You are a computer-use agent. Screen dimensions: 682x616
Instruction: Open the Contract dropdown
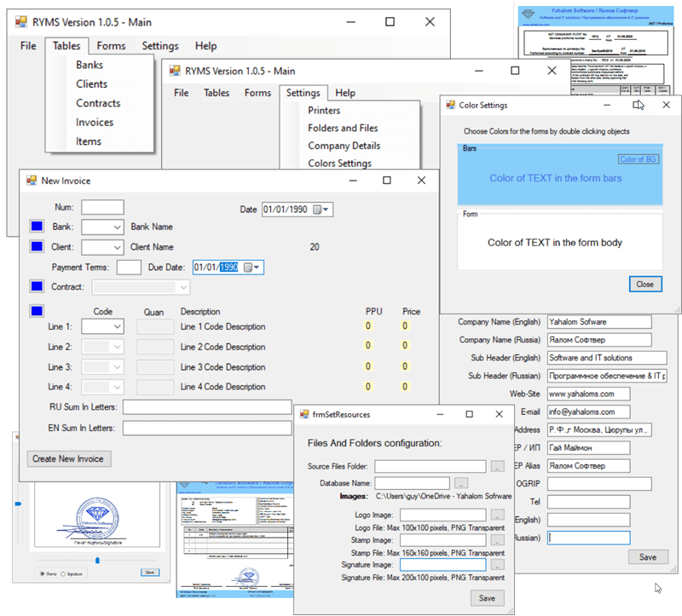(x=183, y=287)
